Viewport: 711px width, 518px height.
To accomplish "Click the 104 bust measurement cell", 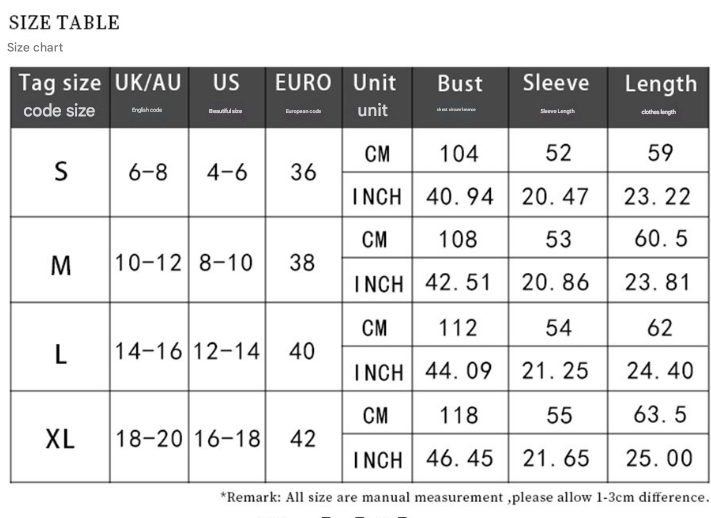I will pyautogui.click(x=459, y=153).
